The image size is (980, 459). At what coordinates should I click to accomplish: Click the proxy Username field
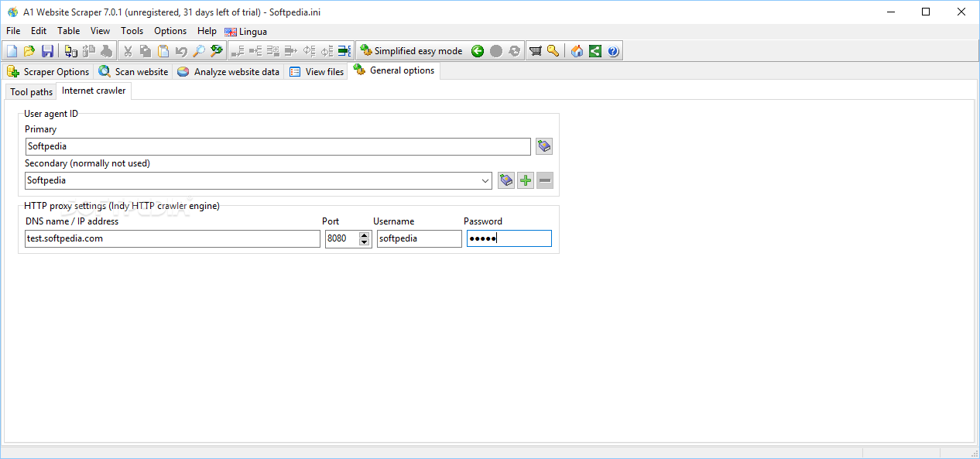419,238
